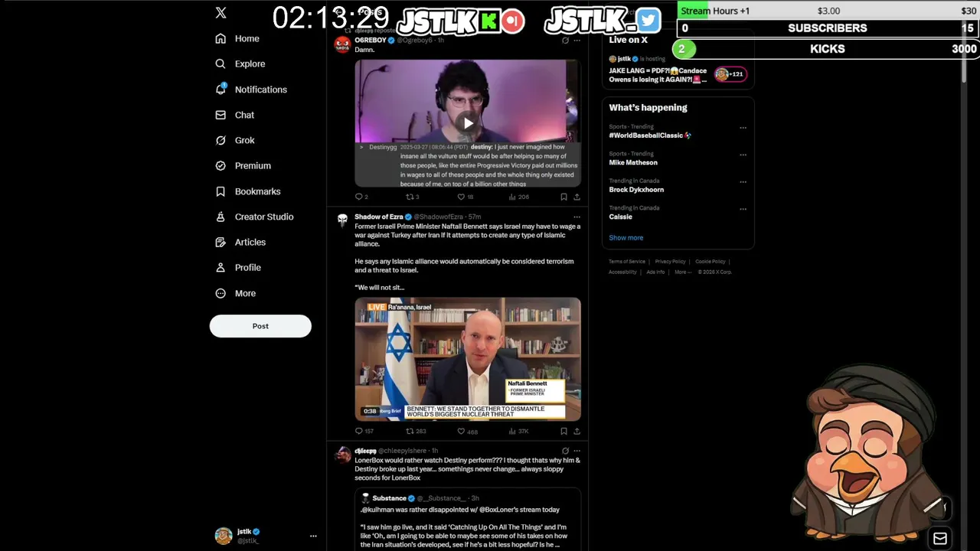The width and height of the screenshot is (980, 551).
Task: Open more options on Shadow of Ezra post
Action: point(577,217)
